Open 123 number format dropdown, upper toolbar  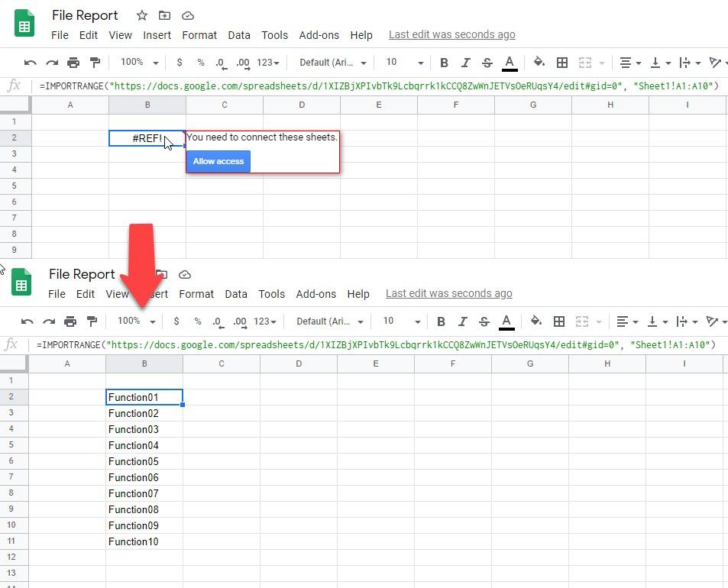point(268,63)
